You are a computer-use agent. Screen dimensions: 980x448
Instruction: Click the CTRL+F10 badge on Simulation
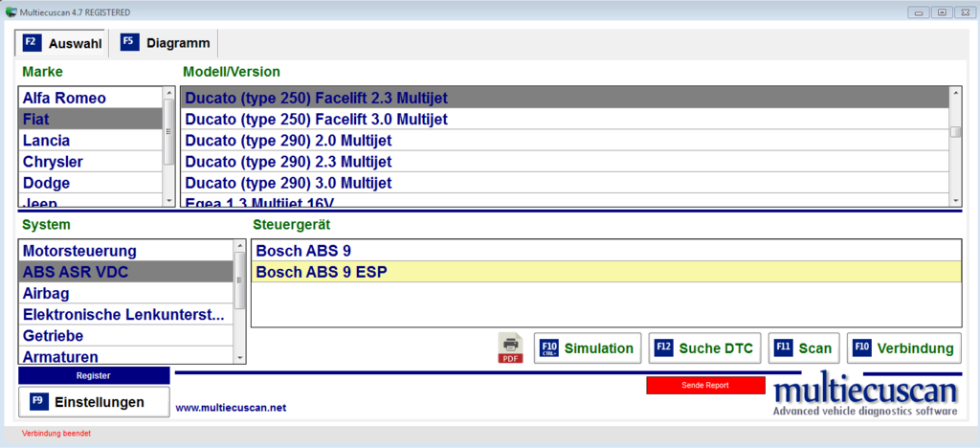pyautogui.click(x=548, y=348)
